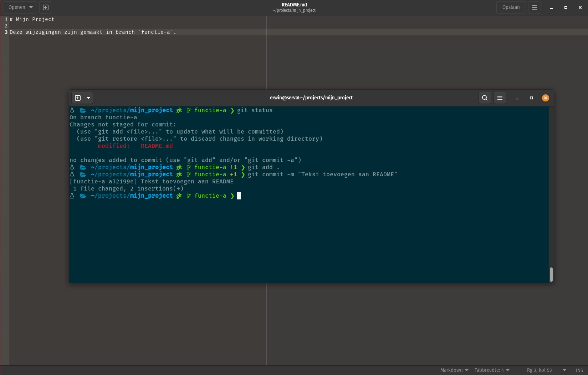Image resolution: width=588 pixels, height=375 pixels.
Task: Click the 'no changes added to commit' line
Action: [x=185, y=160]
